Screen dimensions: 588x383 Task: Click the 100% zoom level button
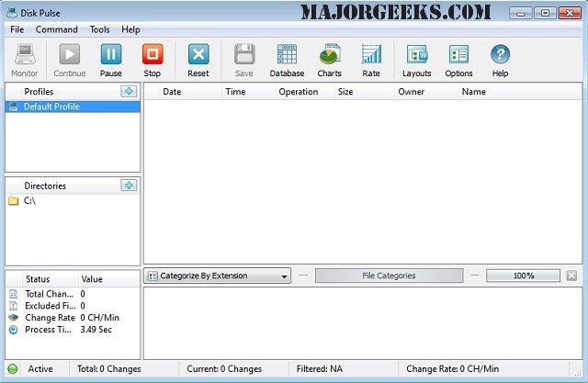point(523,276)
